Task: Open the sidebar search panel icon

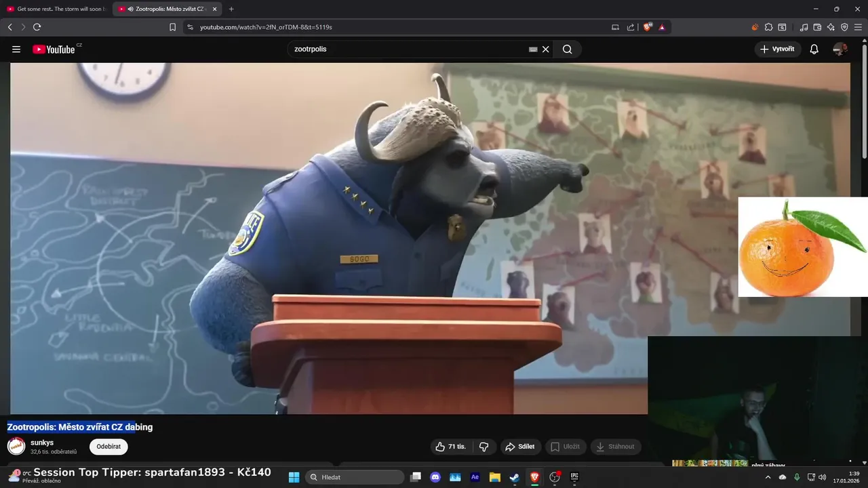Action: (782, 27)
